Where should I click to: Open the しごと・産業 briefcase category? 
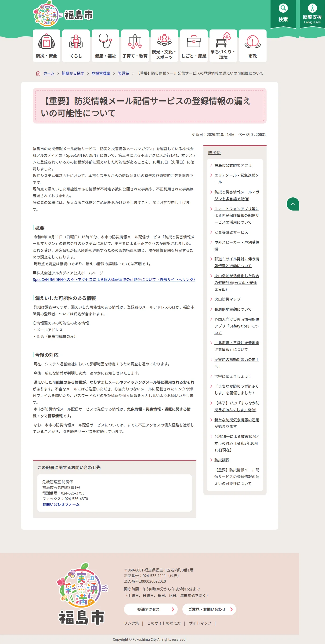pos(194,46)
